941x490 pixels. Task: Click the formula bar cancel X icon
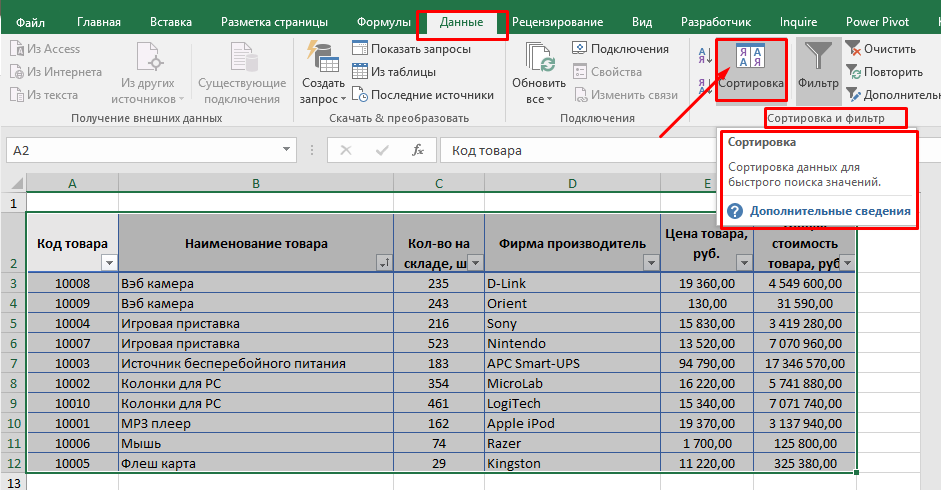point(346,150)
